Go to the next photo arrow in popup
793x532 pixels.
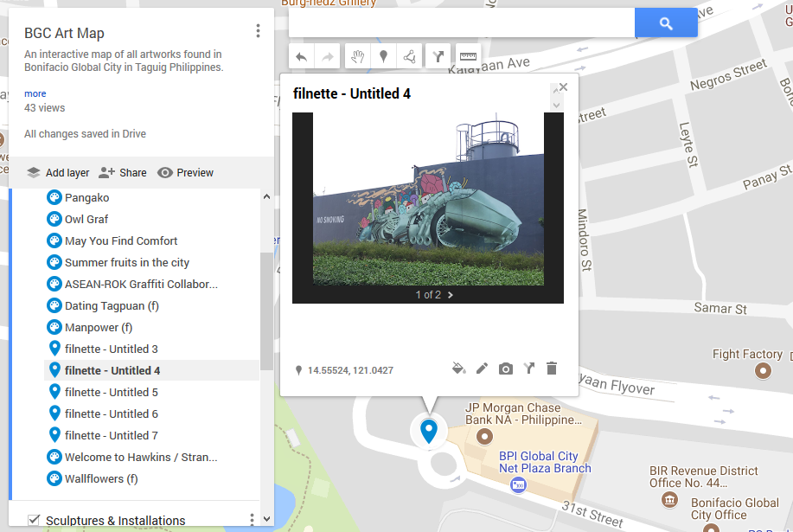click(x=450, y=295)
